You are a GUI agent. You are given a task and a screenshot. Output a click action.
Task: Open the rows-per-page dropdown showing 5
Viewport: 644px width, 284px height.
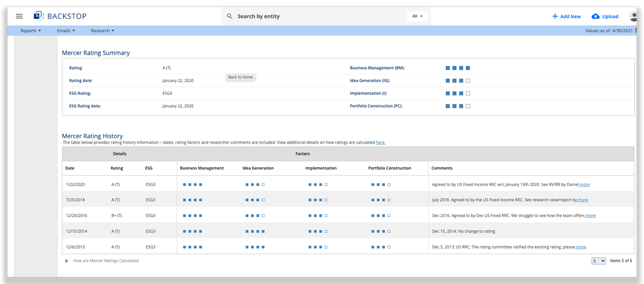click(x=599, y=261)
